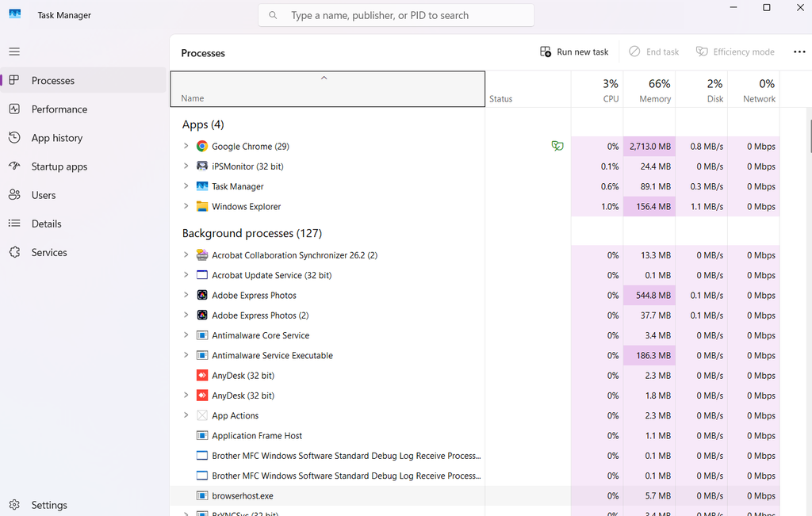This screenshot has height=516, width=812.
Task: Expand the Antimalware Service Executable row
Action: tap(186, 355)
